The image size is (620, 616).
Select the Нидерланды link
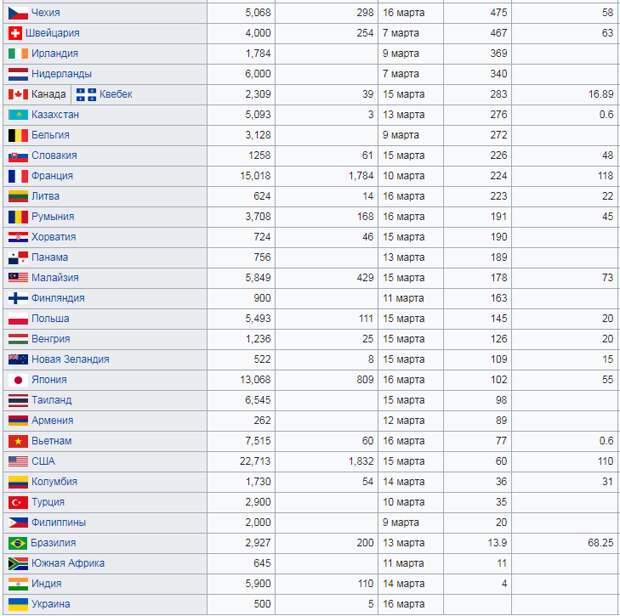[x=61, y=74]
